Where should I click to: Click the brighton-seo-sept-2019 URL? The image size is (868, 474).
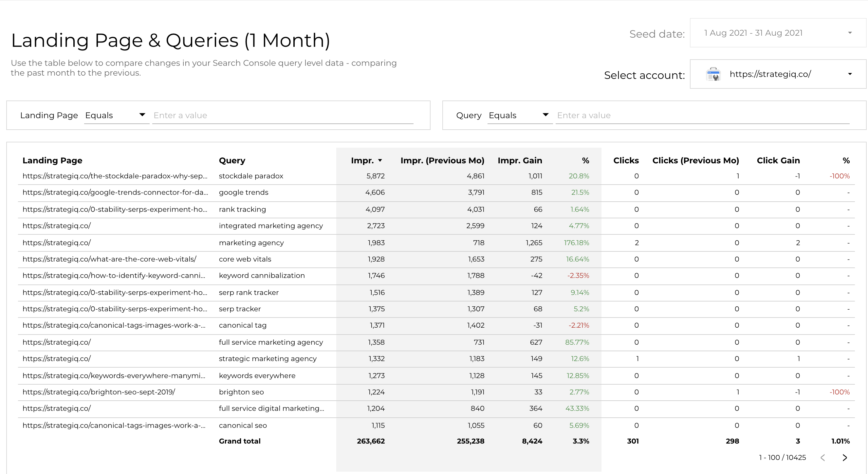pos(99,392)
